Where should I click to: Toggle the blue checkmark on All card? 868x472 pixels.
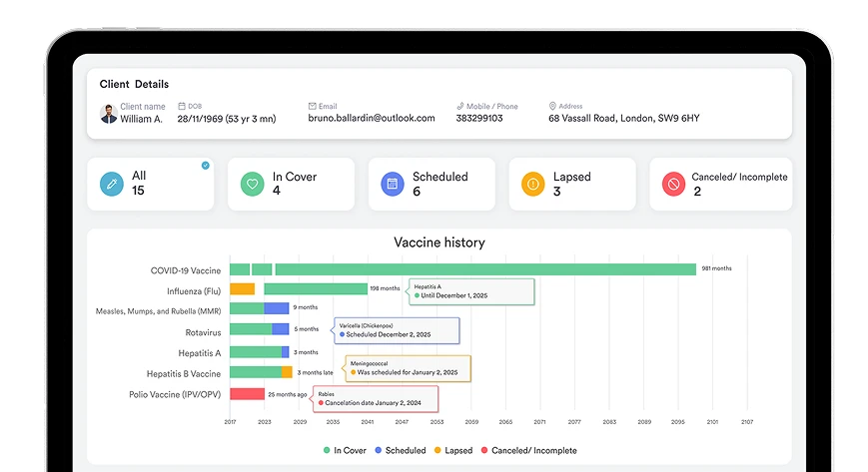click(x=206, y=166)
